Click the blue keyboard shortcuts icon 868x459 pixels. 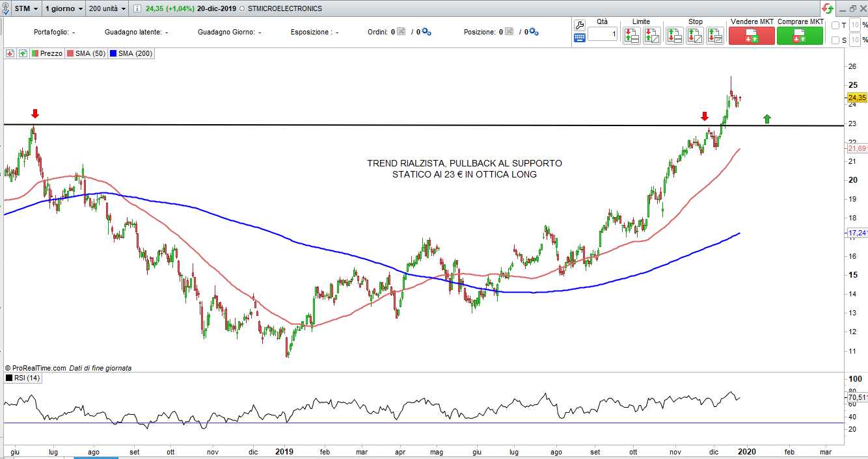(580, 38)
